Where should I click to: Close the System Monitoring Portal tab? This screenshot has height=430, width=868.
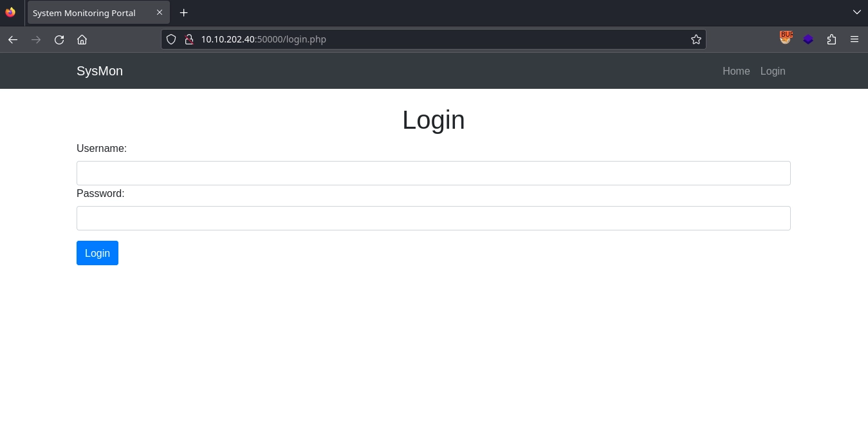pyautogui.click(x=160, y=13)
